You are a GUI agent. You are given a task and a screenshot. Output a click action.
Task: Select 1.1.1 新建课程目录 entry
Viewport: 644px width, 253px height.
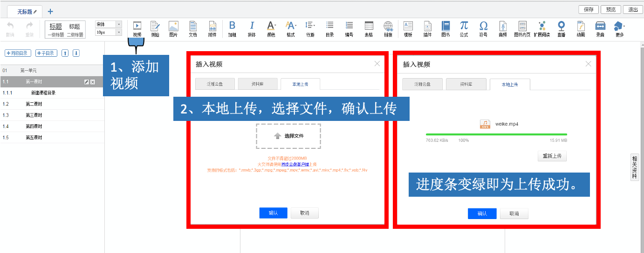(52, 93)
